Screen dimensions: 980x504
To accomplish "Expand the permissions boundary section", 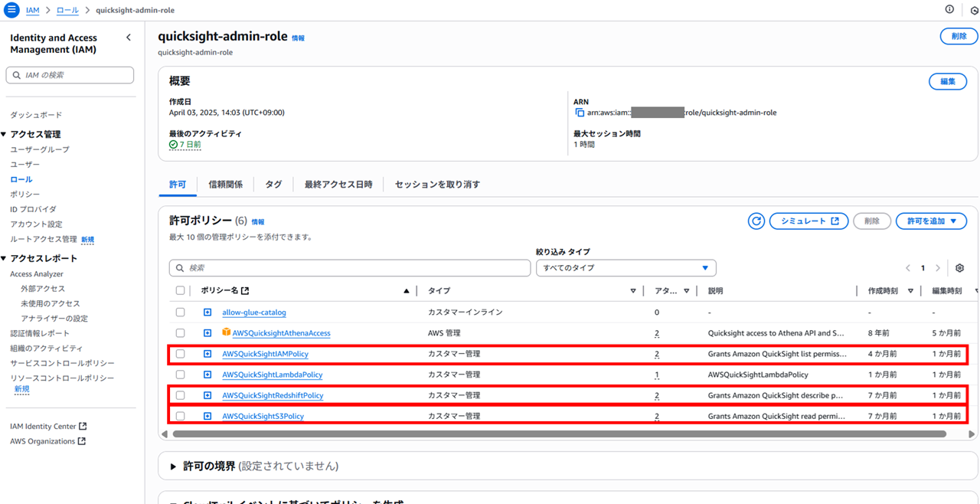I will tap(173, 466).
